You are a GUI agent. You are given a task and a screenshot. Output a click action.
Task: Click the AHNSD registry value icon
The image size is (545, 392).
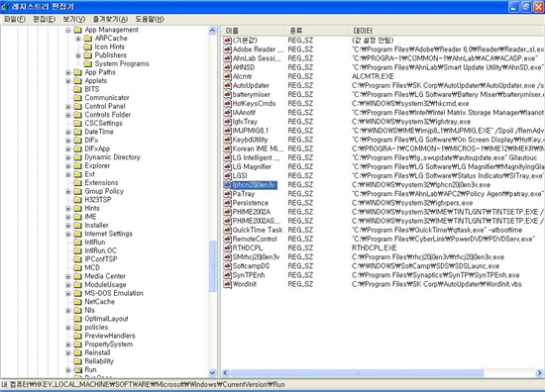point(227,67)
